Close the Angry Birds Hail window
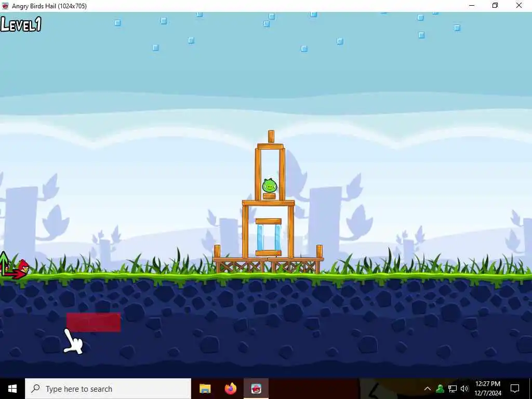The height and width of the screenshot is (399, 532). click(519, 5)
